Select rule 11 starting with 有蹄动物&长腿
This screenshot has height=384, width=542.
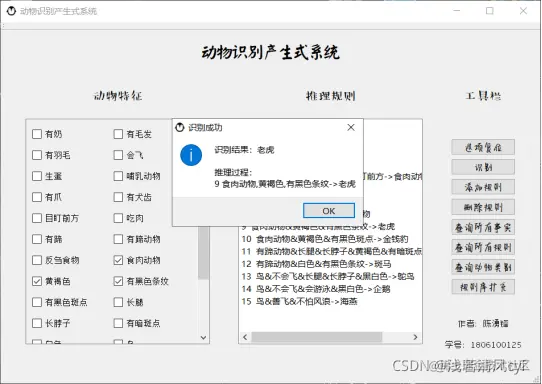[331, 251]
